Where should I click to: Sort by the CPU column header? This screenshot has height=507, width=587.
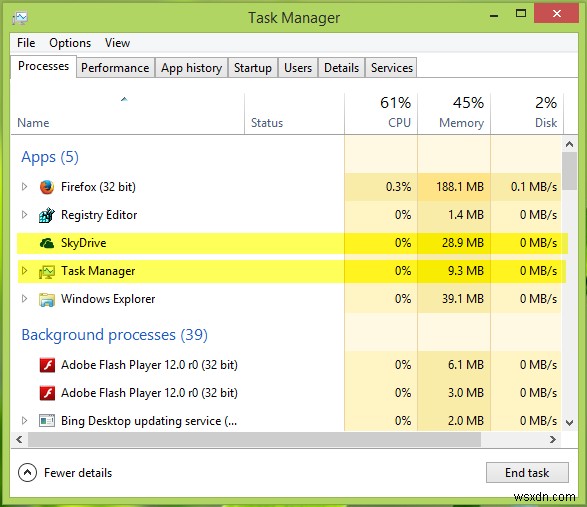point(381,113)
